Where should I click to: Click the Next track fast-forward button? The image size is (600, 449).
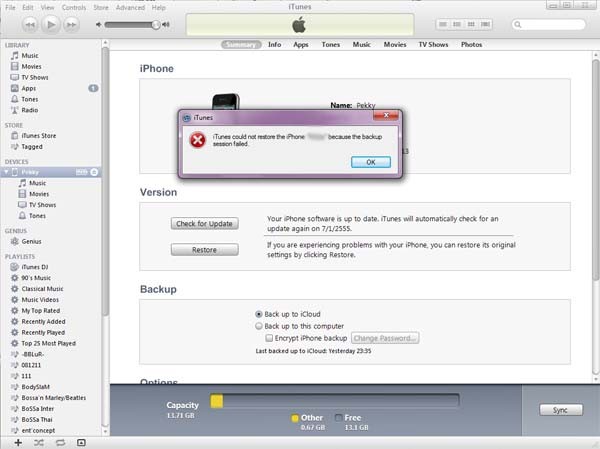71,25
